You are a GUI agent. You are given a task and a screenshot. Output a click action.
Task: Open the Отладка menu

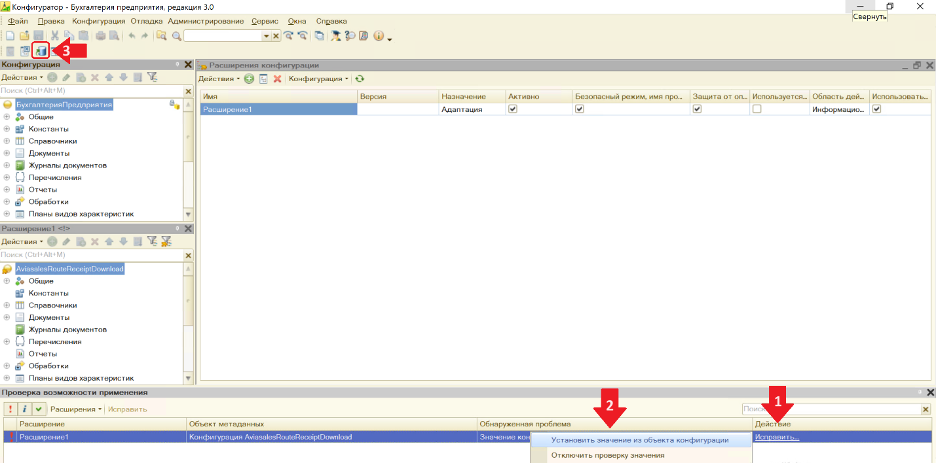tap(146, 21)
